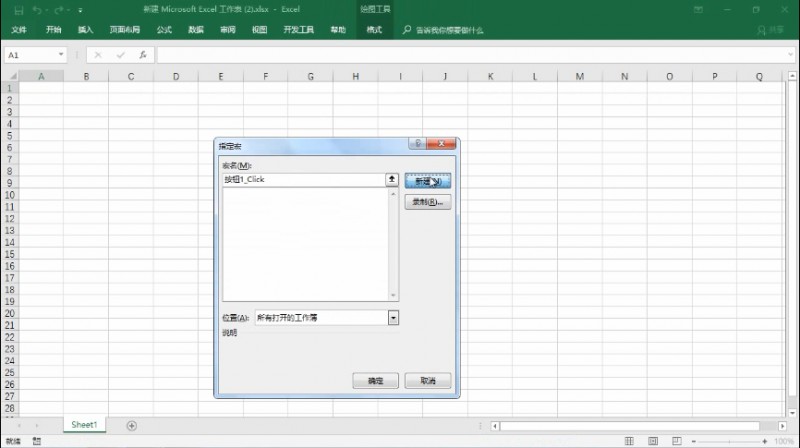This screenshot has height=448, width=800.
Task: Click the collapse dialog range icon
Action: point(392,179)
